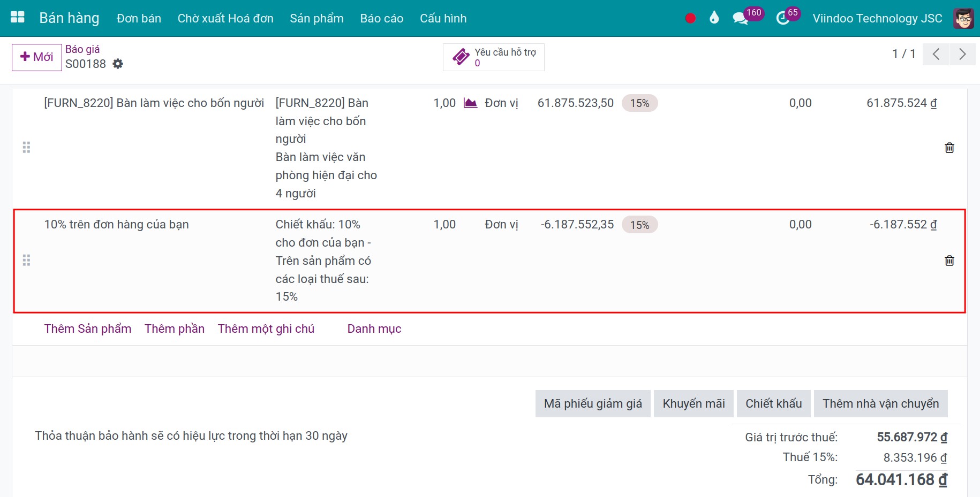Open the apps grid menu
This screenshot has width=980, height=497.
point(18,18)
